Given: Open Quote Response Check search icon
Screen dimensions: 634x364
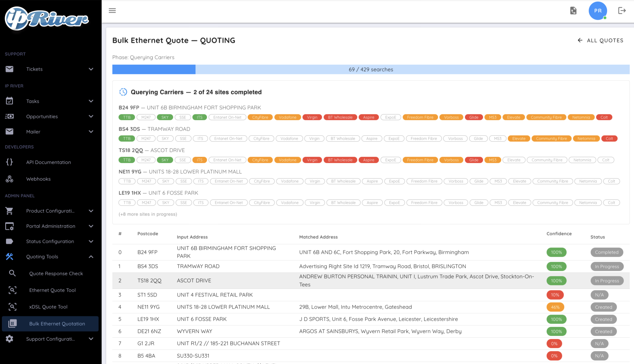Looking at the screenshot, I should (x=12, y=273).
